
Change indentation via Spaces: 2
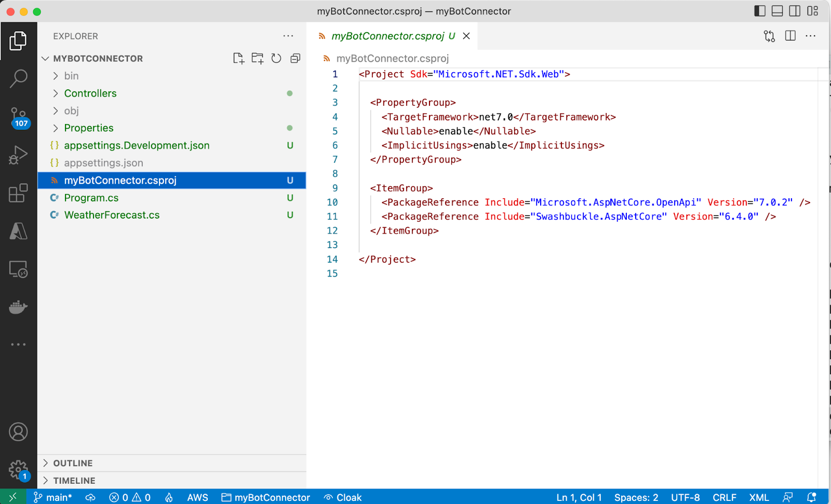click(636, 497)
